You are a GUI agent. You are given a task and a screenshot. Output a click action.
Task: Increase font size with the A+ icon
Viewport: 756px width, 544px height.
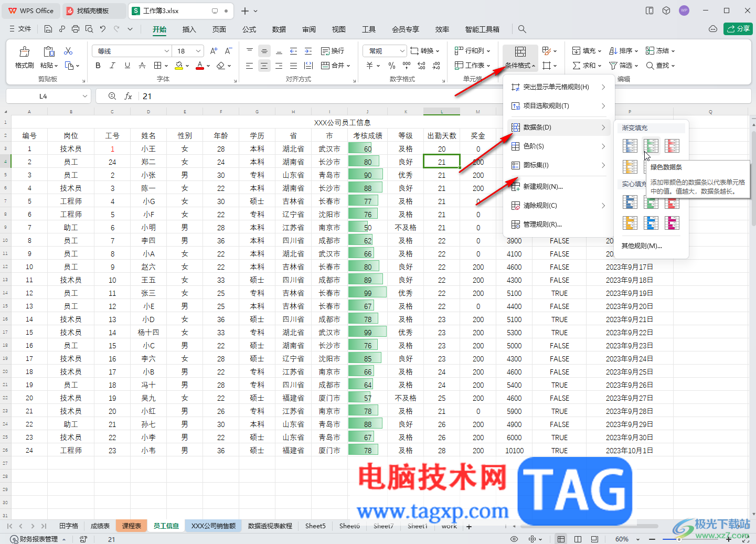point(214,51)
